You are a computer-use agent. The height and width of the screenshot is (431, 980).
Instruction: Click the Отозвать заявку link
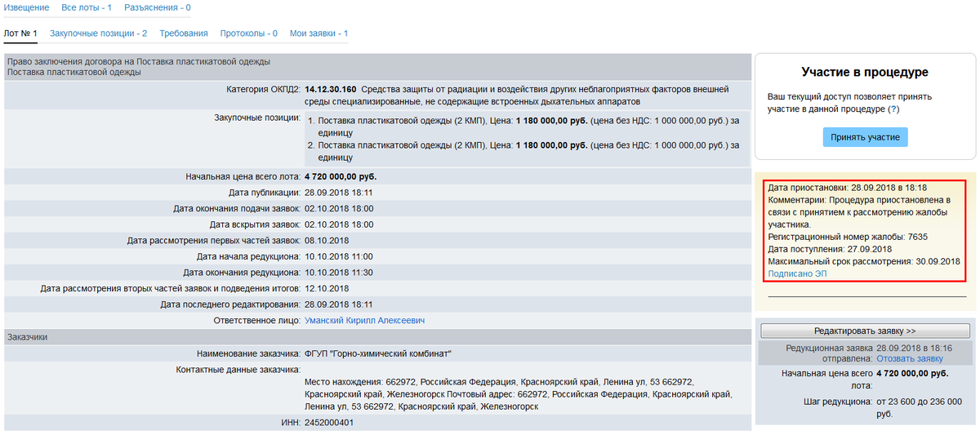pos(909,358)
